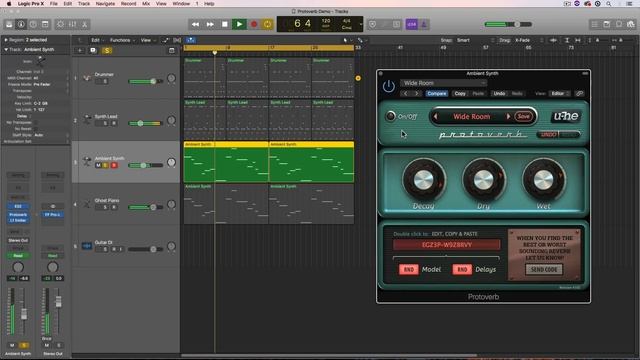Click the purple count-in 1234 icon
The width and height of the screenshot is (640, 360).
point(411,24)
